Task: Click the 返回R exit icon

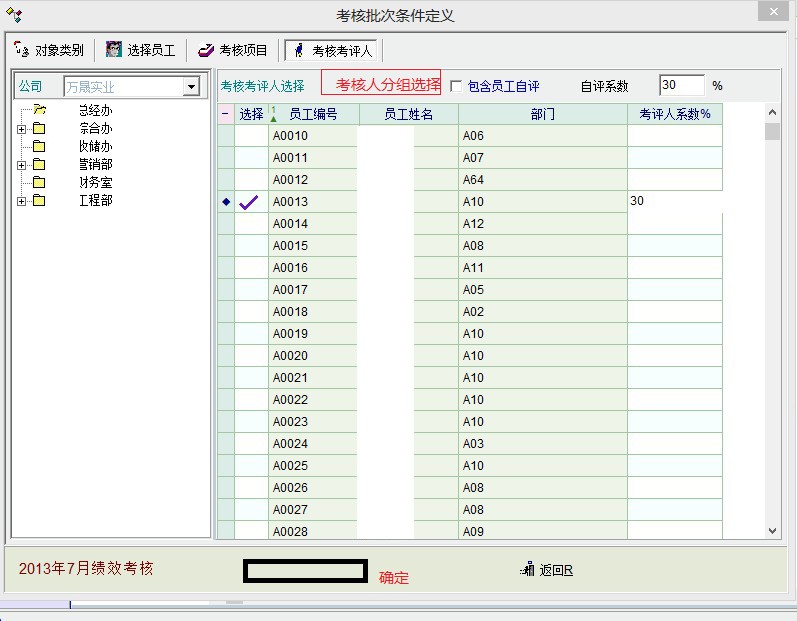Action: point(527,570)
